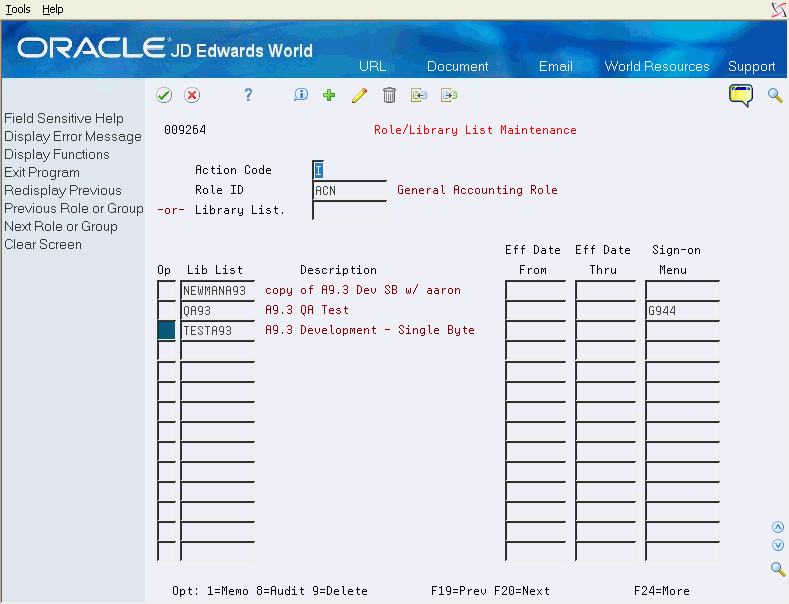Select Clear Screen
Screen dimensions: 789x604
(43, 245)
